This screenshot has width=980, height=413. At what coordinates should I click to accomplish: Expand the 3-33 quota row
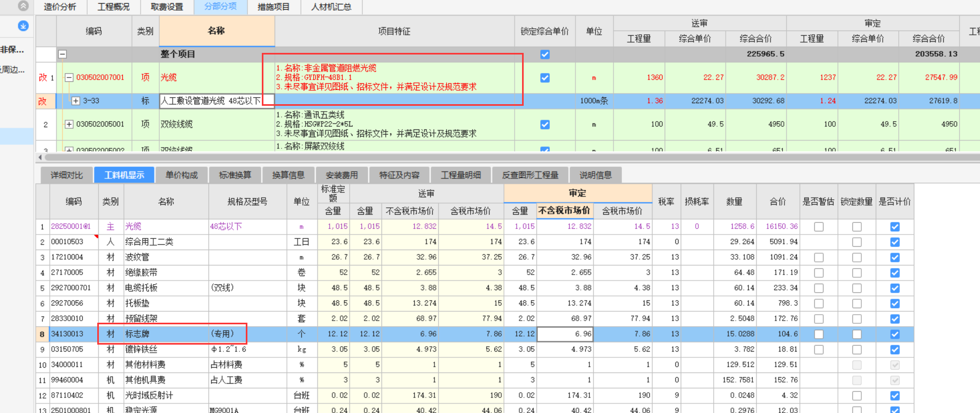coord(75,100)
